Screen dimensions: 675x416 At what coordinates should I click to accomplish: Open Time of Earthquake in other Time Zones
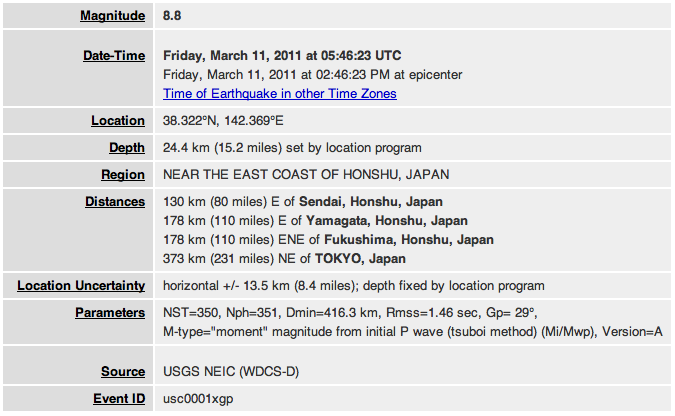pos(280,93)
